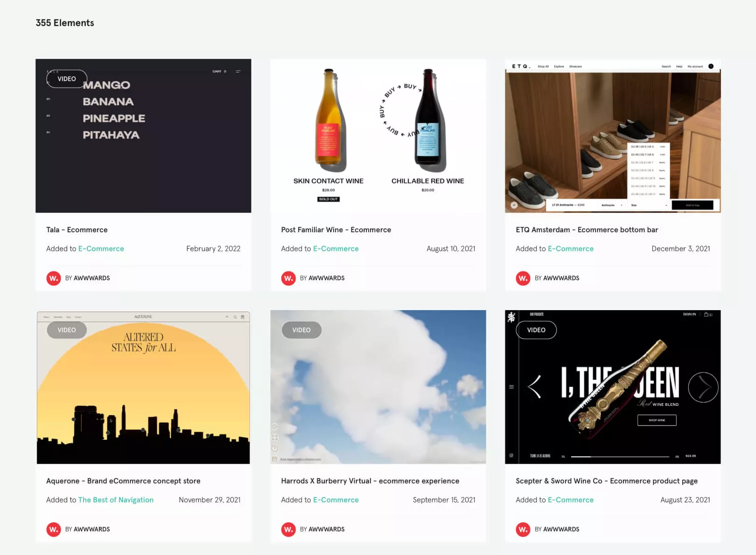
Task: Click the date "December 3, 2021"
Action: (x=681, y=249)
